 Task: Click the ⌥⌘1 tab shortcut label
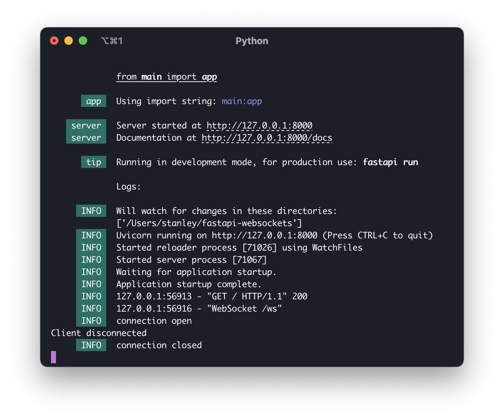[112, 41]
